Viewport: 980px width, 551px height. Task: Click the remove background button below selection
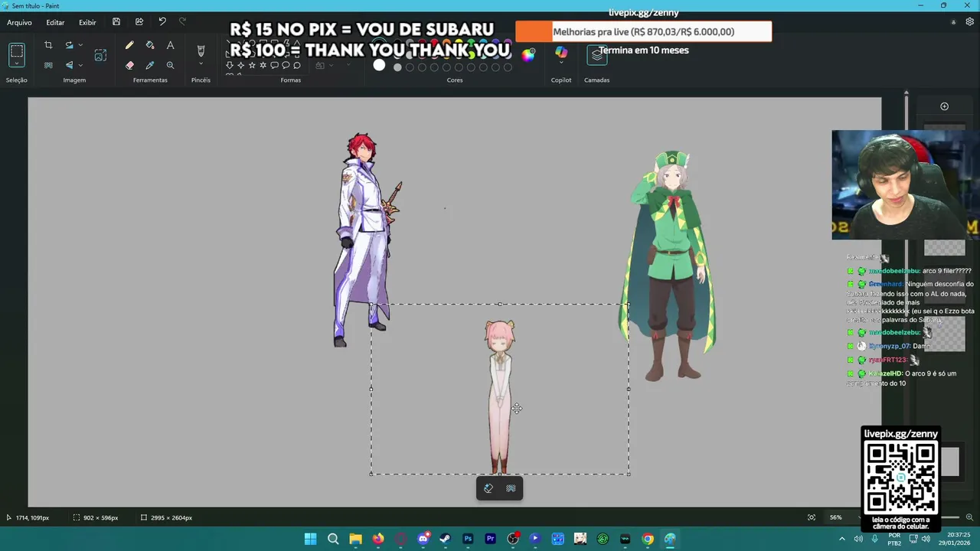(511, 488)
